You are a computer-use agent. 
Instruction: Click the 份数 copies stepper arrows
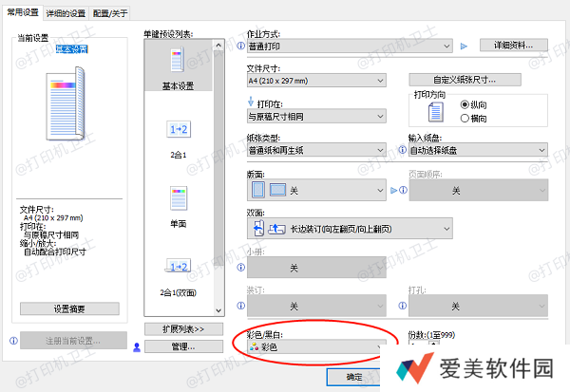434,343
